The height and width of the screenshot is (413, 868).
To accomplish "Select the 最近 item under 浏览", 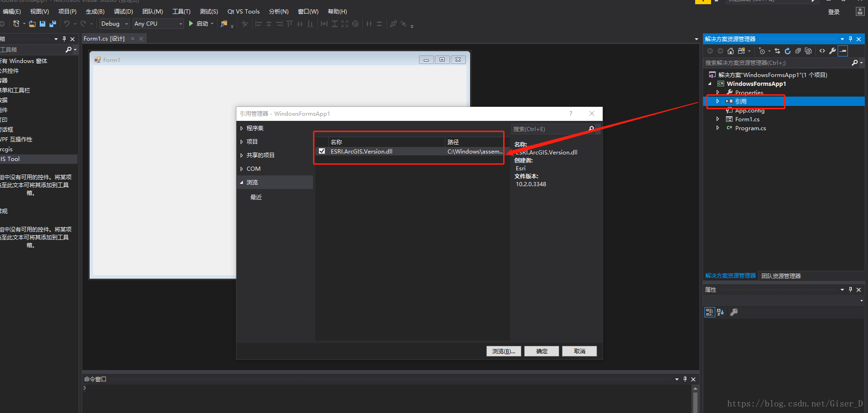I will (256, 197).
